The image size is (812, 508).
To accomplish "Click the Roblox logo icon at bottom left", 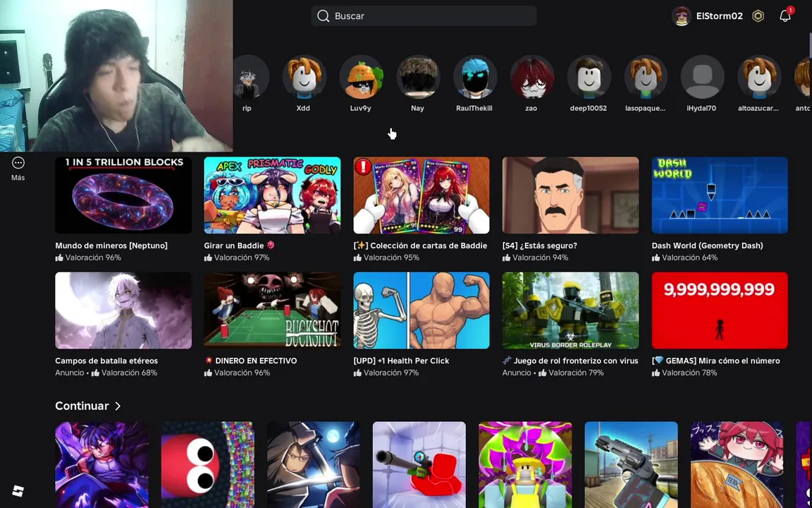I will click(x=18, y=491).
